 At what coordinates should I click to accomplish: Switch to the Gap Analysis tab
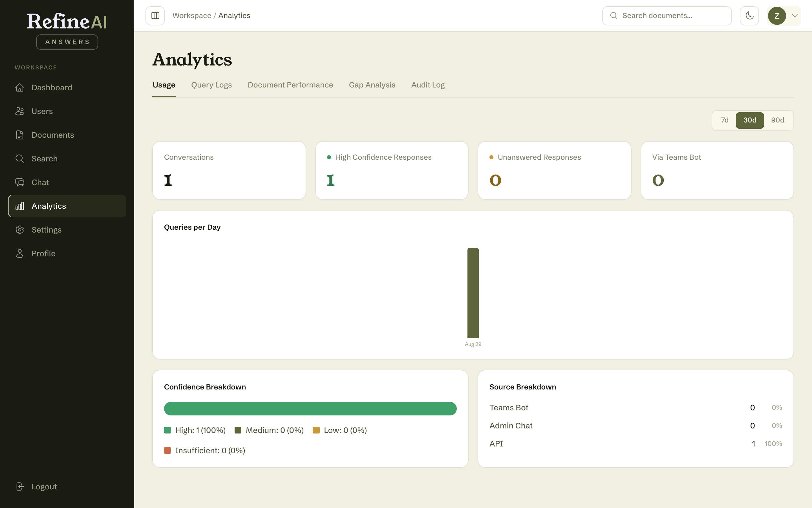[x=372, y=85]
